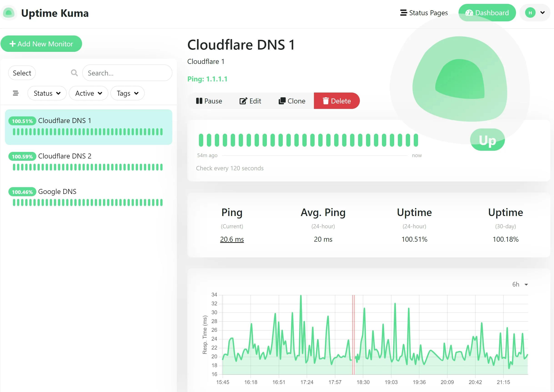Screen dimensions: 554x392
Task: Clone this monitor
Action: tap(292, 101)
